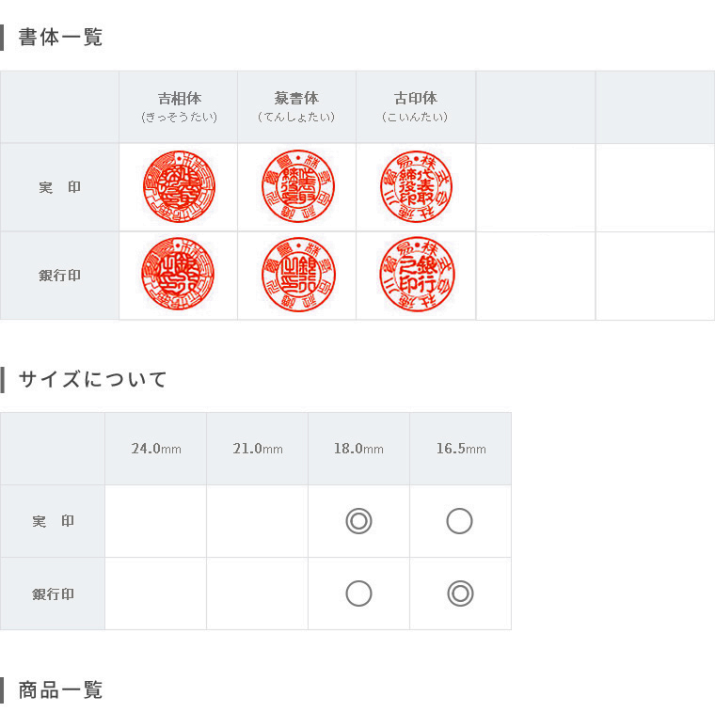Viewport: 715px width, 728px height.
Task: Click the サイズについて section heading
Action: click(x=92, y=379)
